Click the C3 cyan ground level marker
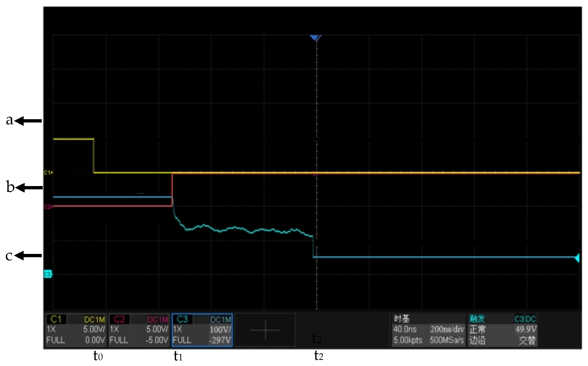This screenshot has height=366, width=588. click(48, 274)
